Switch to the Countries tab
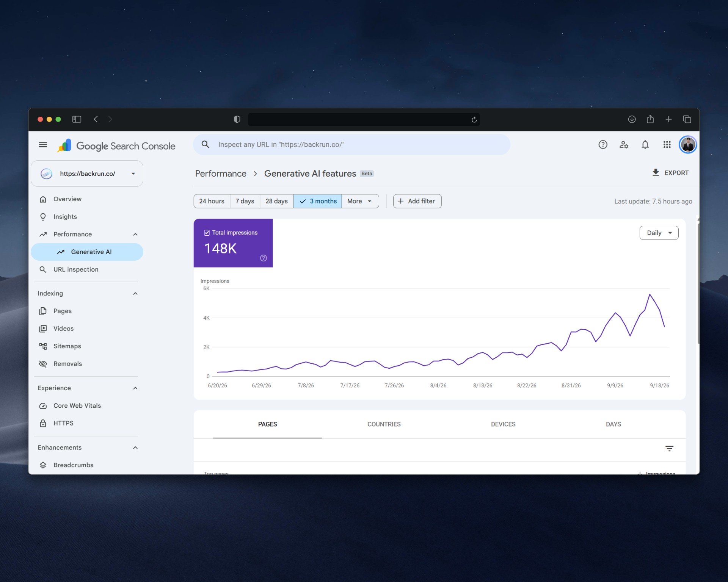 click(384, 424)
